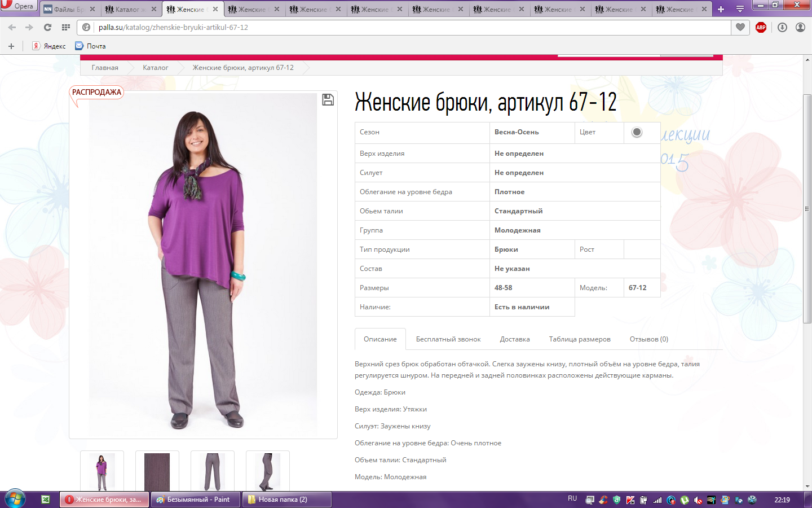Click the floppy disk save icon on photo
The image size is (812, 508).
coord(328,100)
